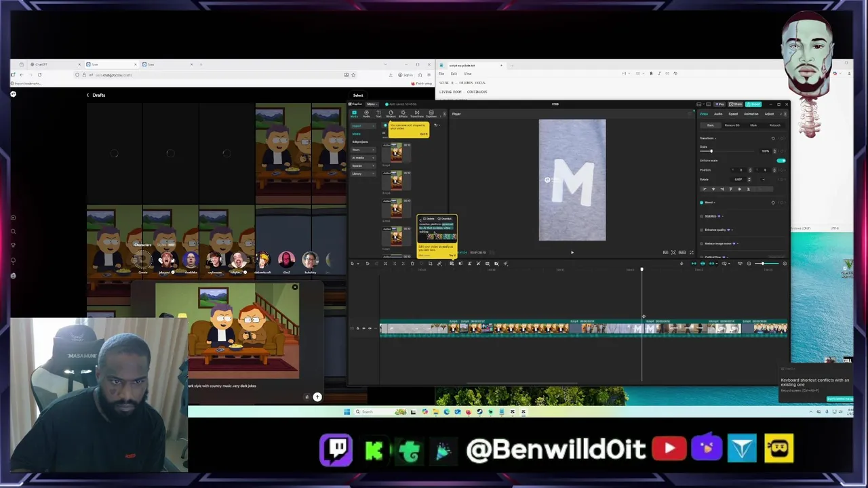Enable the Enhance quality checkbox
Image resolution: width=868 pixels, height=488 pixels.
701,230
